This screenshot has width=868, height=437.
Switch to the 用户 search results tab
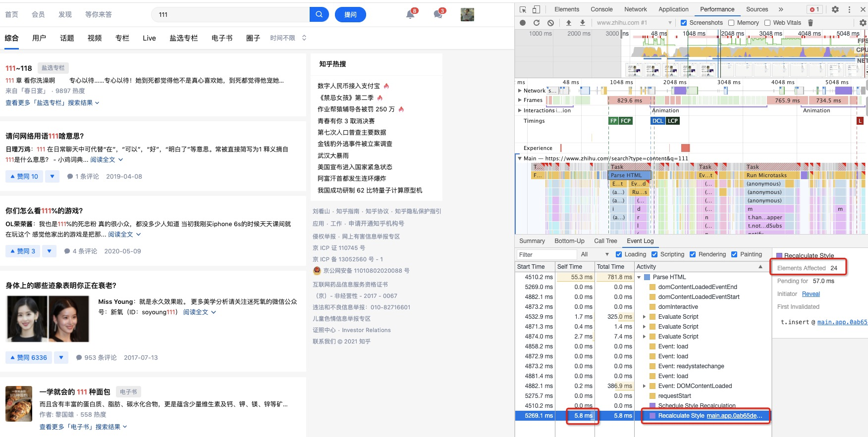coord(39,38)
